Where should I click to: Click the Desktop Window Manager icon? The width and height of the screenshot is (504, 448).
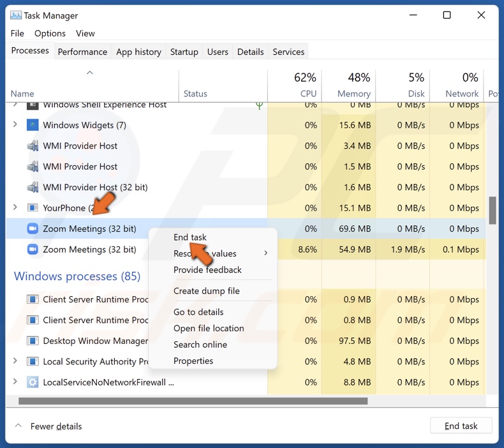tap(33, 341)
